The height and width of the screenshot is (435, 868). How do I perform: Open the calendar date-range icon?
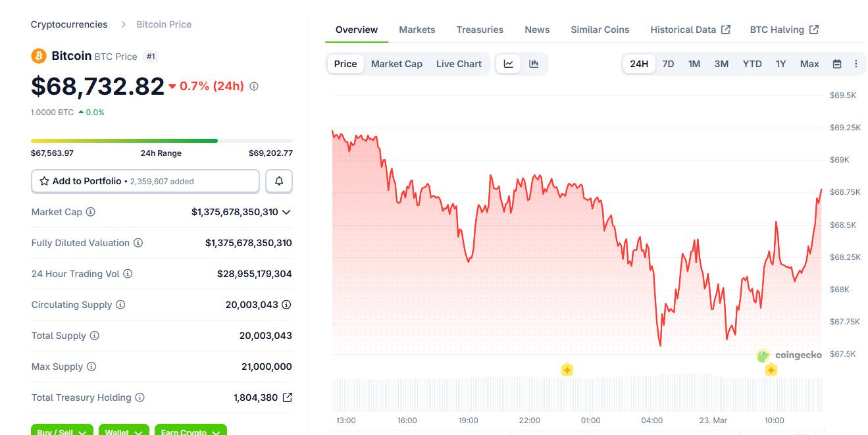(837, 63)
